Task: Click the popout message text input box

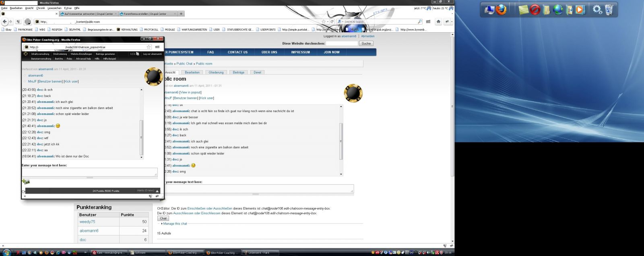Action: click(89, 172)
